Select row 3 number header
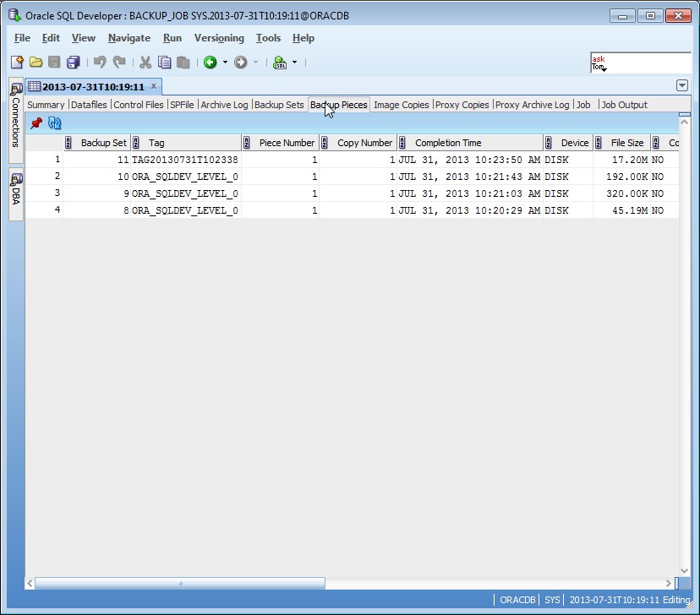The height and width of the screenshot is (615, 700). point(44,193)
